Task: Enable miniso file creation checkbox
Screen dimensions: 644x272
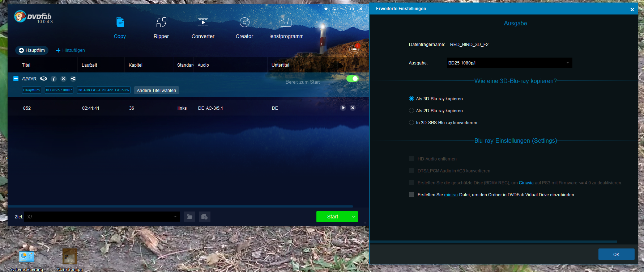Action: click(411, 194)
